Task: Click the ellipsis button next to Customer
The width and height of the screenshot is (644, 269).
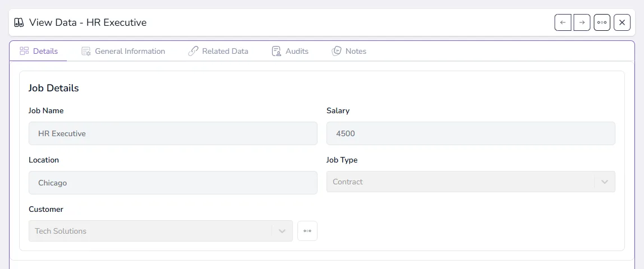Action: pyautogui.click(x=307, y=231)
